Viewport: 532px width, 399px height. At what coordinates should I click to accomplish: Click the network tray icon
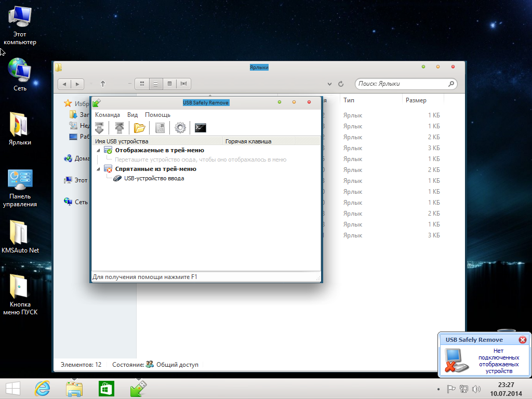pos(463,389)
